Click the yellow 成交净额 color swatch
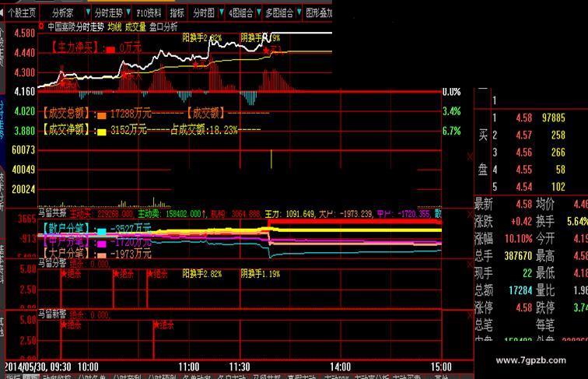Image resolution: width=588 pixels, height=379 pixels. point(102,132)
